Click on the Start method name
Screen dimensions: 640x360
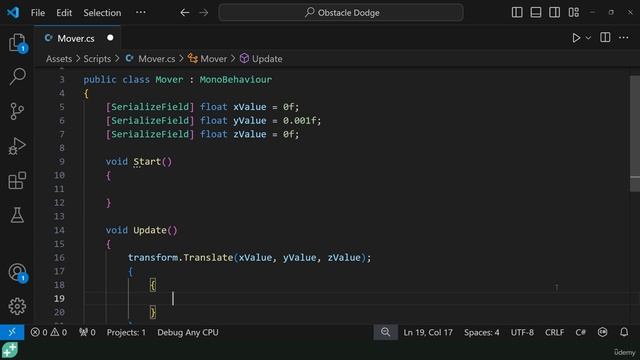tap(147, 162)
